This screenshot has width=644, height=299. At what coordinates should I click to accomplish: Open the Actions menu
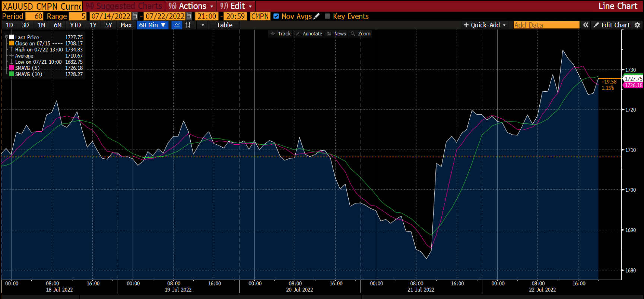191,6
